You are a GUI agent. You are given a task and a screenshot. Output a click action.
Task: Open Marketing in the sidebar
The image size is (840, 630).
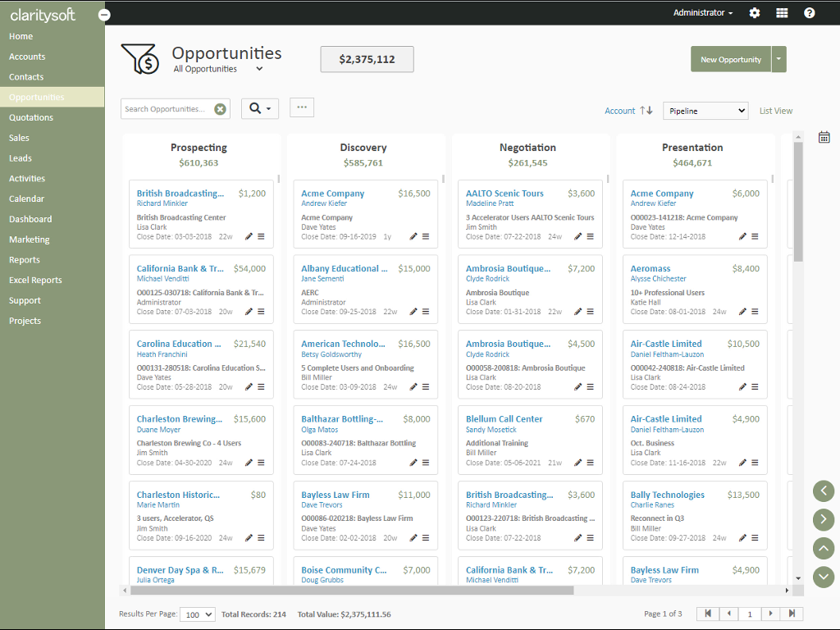pyautogui.click(x=29, y=240)
